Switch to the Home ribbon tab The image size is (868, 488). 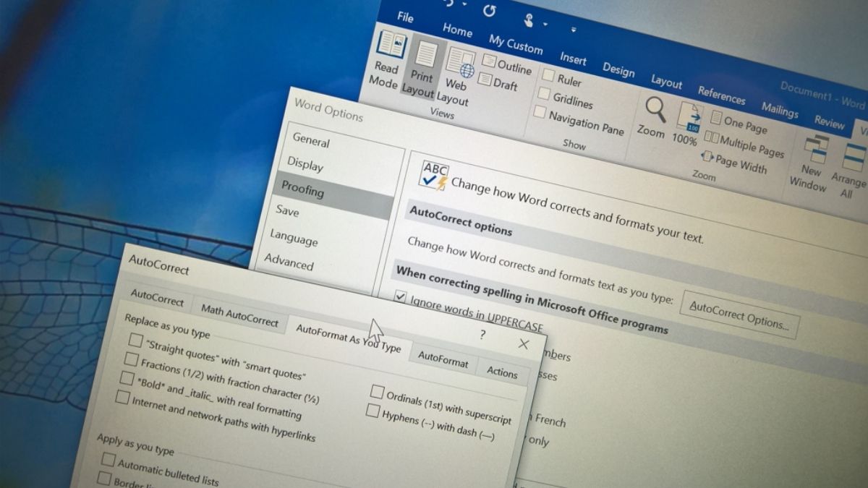(457, 30)
